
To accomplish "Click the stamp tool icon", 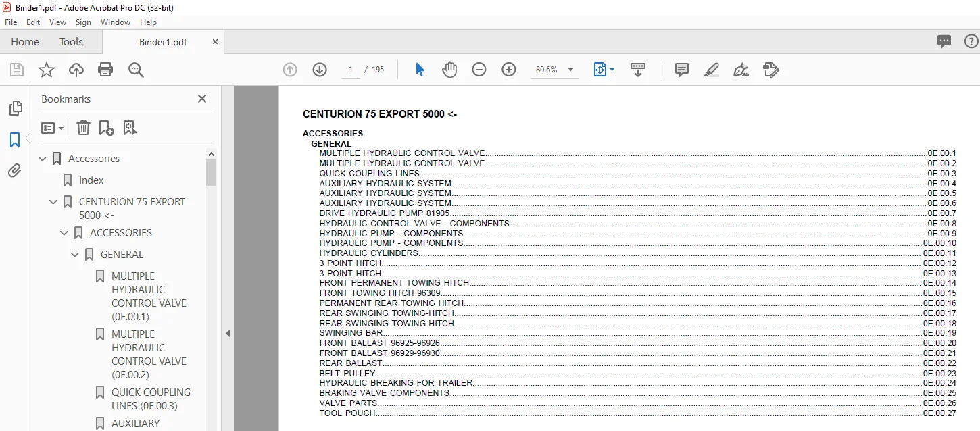I will (770, 70).
